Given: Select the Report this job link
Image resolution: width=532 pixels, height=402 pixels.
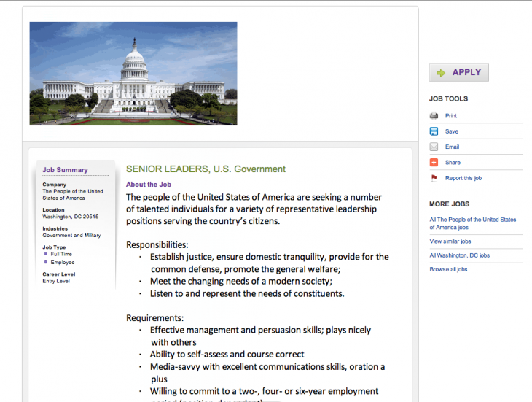Looking at the screenshot, I should pyautogui.click(x=463, y=178).
